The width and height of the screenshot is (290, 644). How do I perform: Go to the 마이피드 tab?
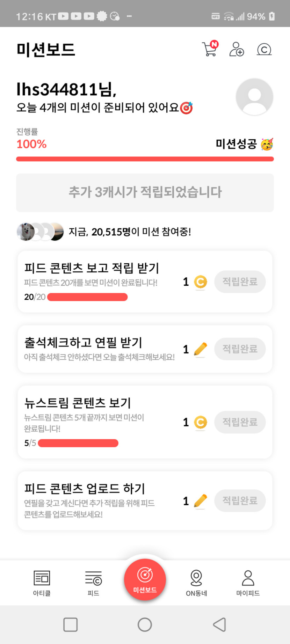pyautogui.click(x=248, y=583)
